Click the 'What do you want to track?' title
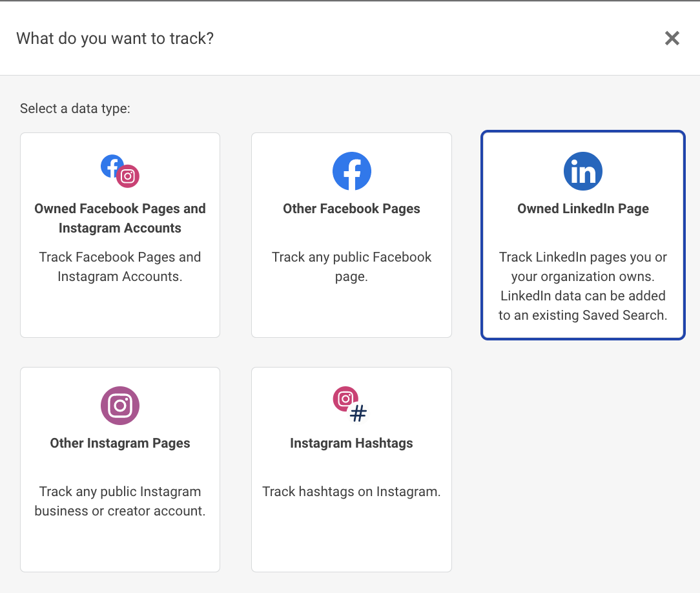Viewport: 700px width, 593px height. click(115, 38)
